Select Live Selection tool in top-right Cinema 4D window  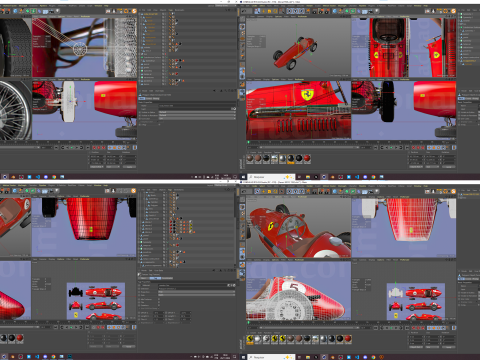tap(257, 11)
